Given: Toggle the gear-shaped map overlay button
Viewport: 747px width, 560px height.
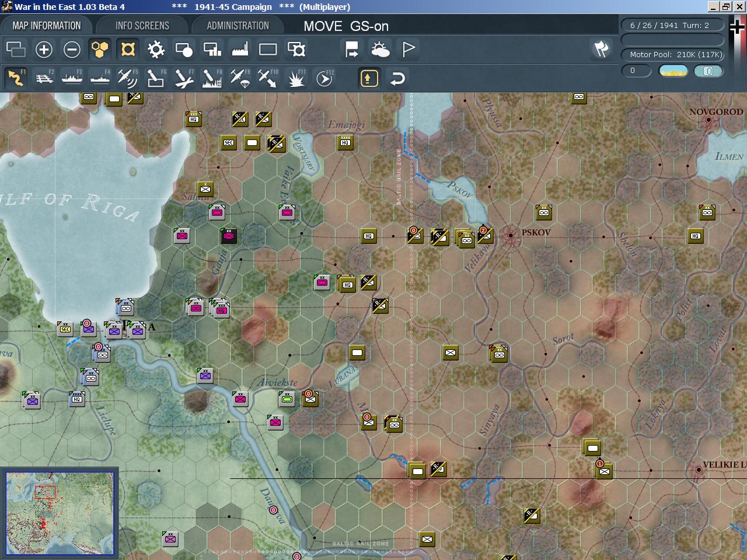Looking at the screenshot, I should (156, 50).
